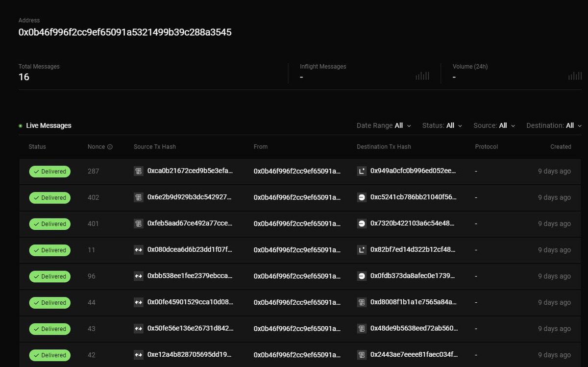
Task: Click the Live Messages heading
Action: [x=49, y=125]
